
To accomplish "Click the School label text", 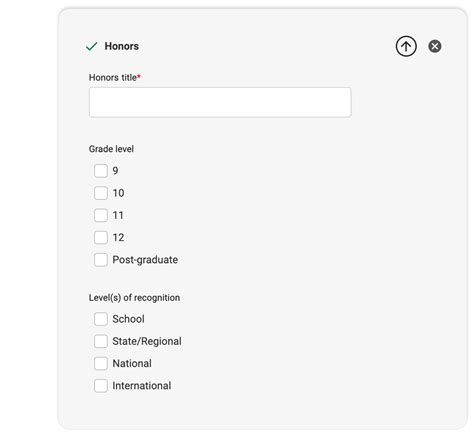I will click(128, 319).
